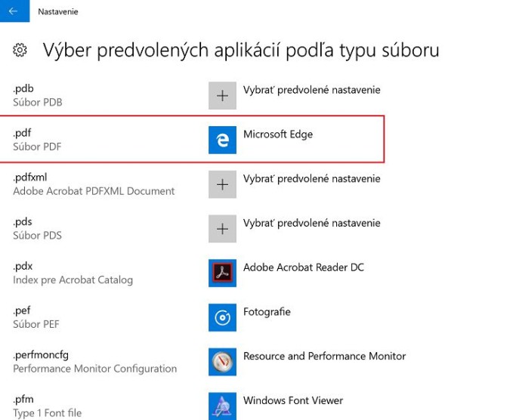Click the 'Nastavenie' window title
The width and height of the screenshot is (513, 420).
pyautogui.click(x=58, y=12)
